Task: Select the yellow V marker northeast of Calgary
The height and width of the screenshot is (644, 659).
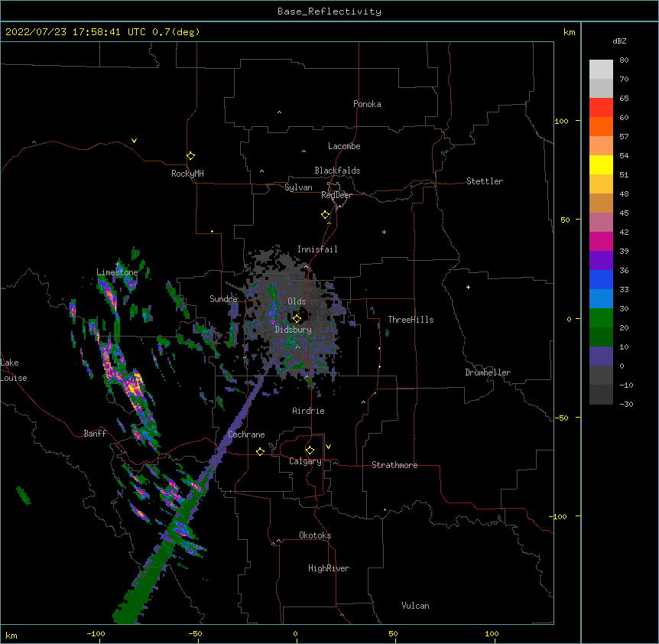Action: pyautogui.click(x=328, y=447)
